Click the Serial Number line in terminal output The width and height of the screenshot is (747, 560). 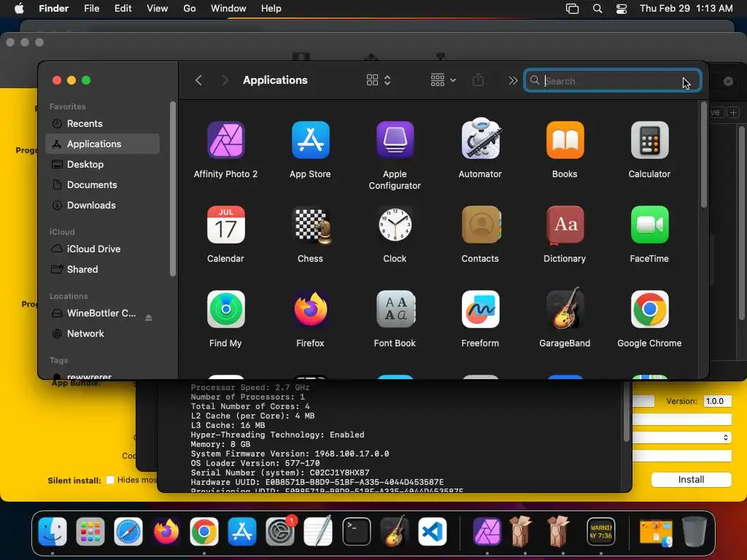[280, 472]
